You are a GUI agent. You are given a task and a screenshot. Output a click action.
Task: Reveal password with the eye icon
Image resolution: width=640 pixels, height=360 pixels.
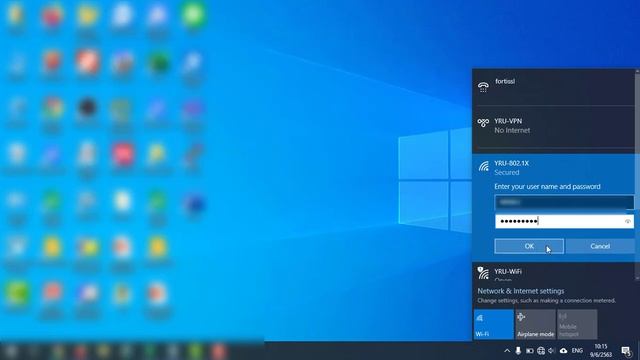[628, 222]
